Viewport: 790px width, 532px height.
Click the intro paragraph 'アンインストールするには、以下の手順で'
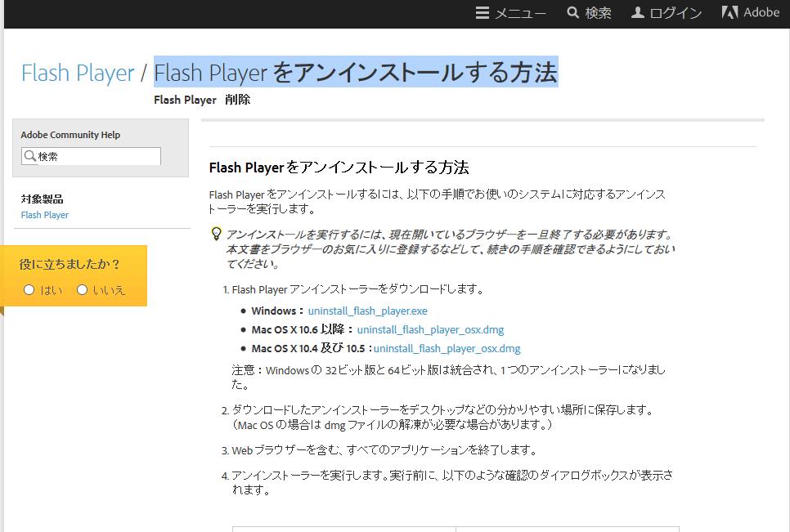[438, 201]
